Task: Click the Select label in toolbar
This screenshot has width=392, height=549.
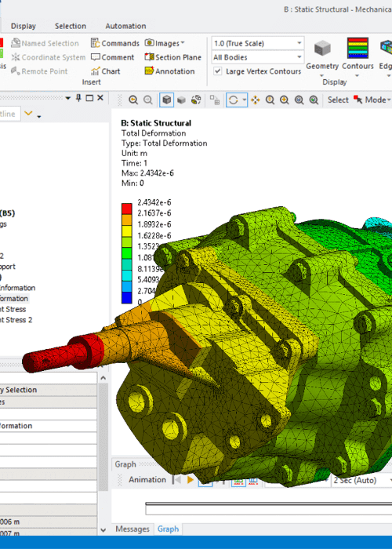Action: point(338,100)
